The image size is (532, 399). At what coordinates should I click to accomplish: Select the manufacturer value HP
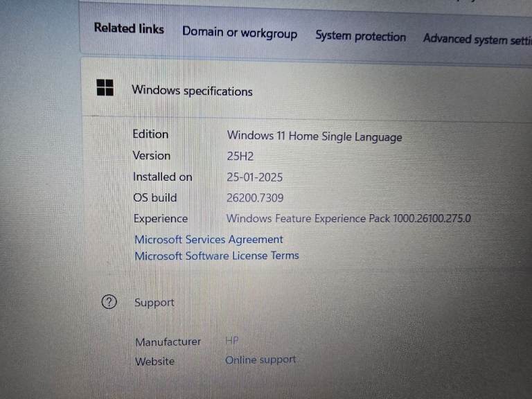click(x=232, y=340)
